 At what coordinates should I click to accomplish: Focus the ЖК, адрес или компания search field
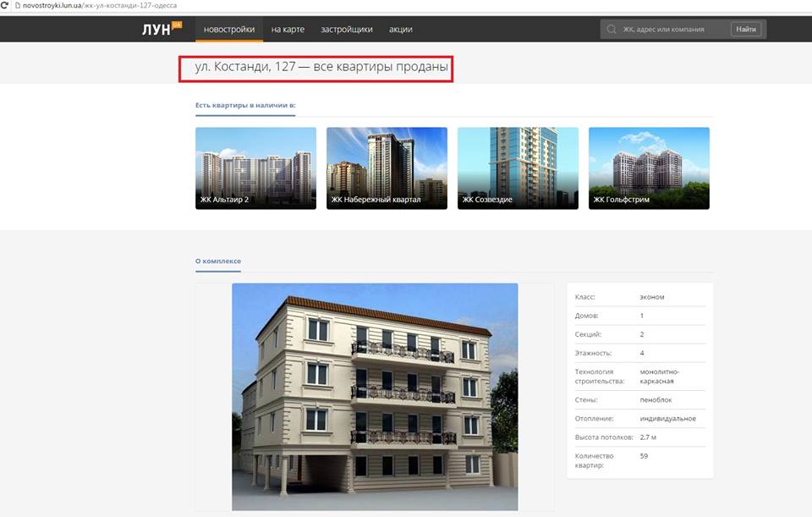[672, 30]
